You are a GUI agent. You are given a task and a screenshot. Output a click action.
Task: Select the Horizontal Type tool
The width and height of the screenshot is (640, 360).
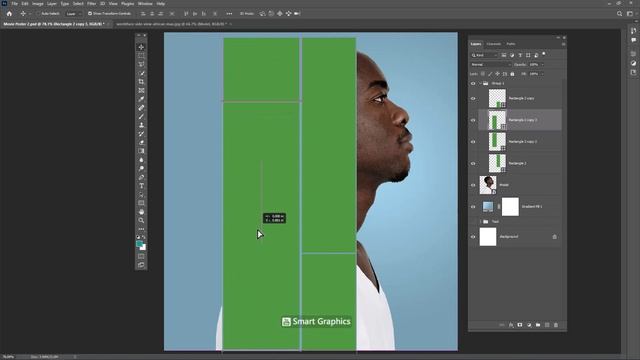[141, 186]
